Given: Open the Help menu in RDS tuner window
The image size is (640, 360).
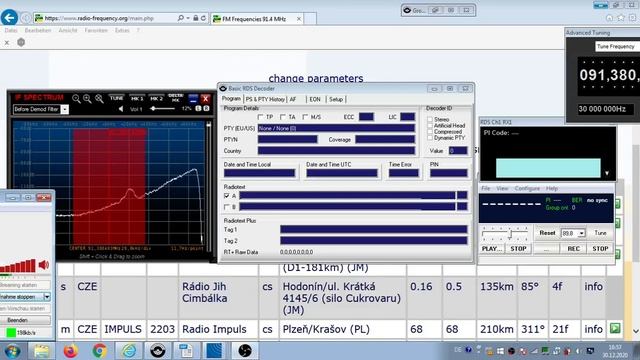Looking at the screenshot, I should [x=551, y=189].
